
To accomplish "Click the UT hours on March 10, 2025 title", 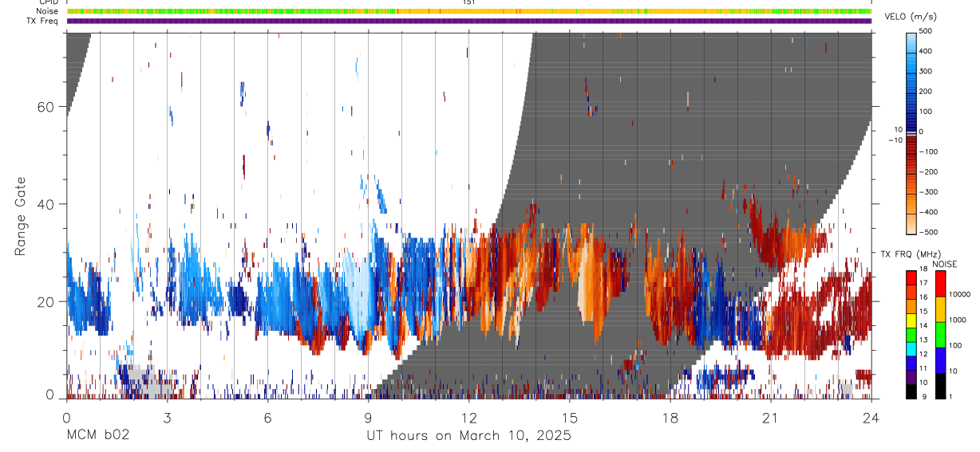I will pyautogui.click(x=468, y=436).
